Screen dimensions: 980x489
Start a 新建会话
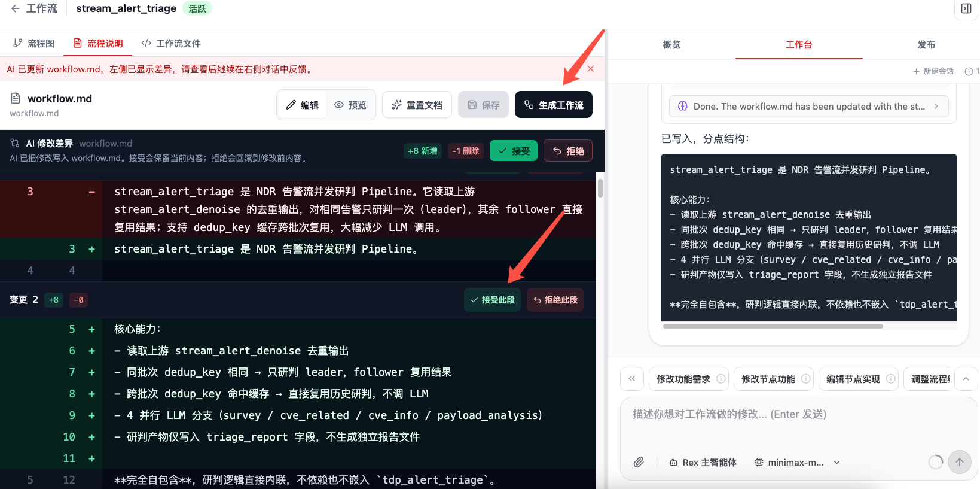coord(933,71)
